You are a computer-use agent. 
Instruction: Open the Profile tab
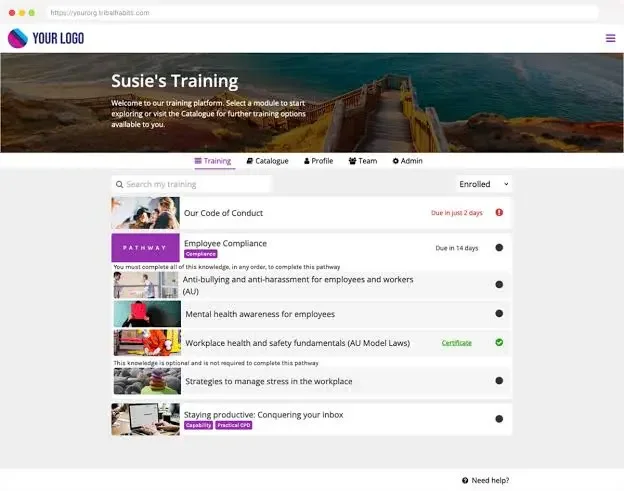(318, 161)
